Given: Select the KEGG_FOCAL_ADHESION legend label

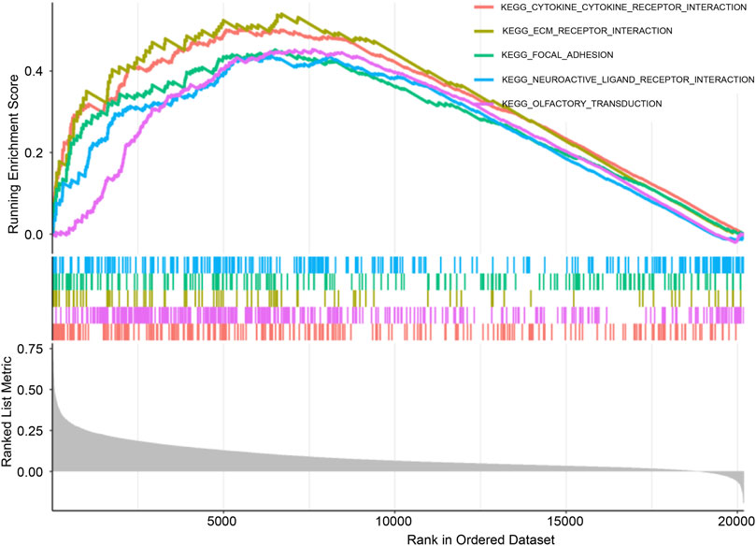Looking at the screenshot, I should pos(557,55).
